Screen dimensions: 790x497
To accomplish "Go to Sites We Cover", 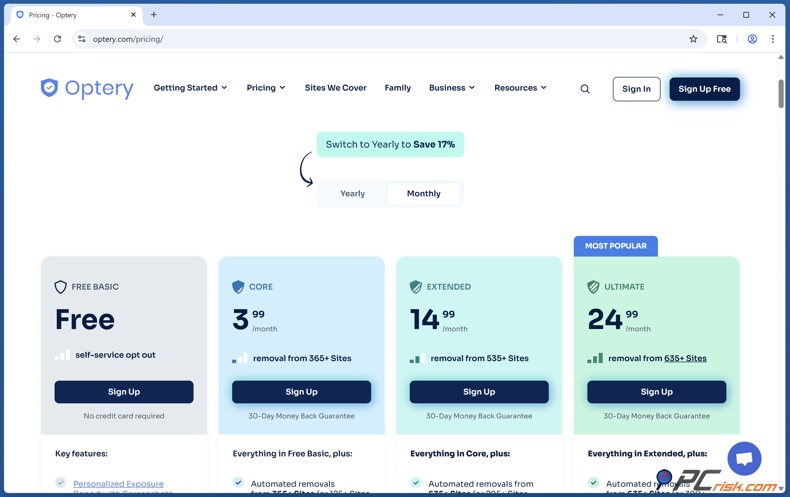I will point(335,88).
